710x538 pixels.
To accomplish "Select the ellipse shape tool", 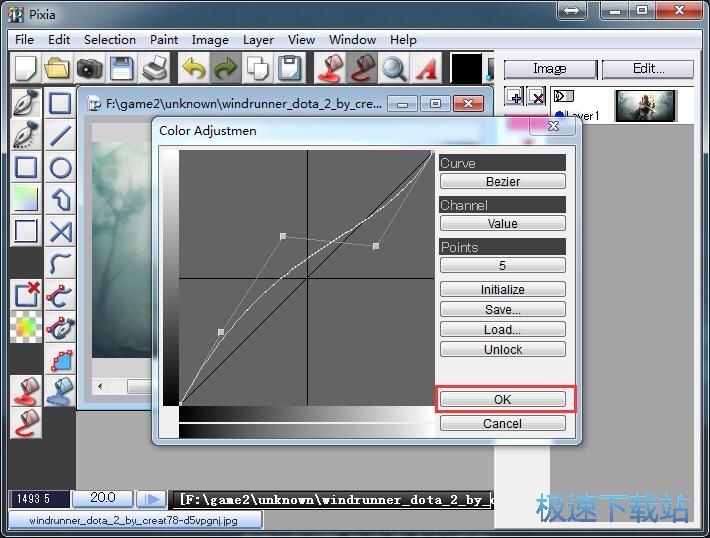I will 61,168.
